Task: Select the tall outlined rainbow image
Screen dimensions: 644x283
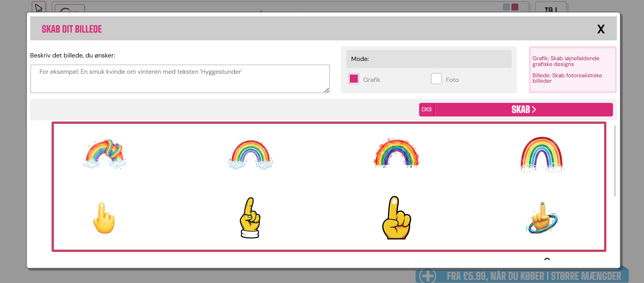Action: coord(542,155)
